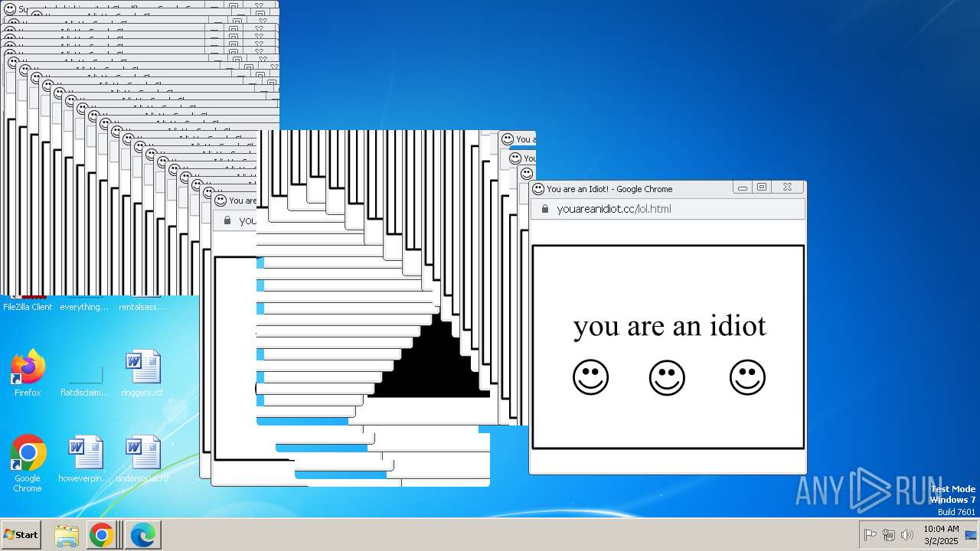The height and width of the screenshot is (551, 980).
Task: Open File Explorer from the taskbar
Action: pos(67,535)
